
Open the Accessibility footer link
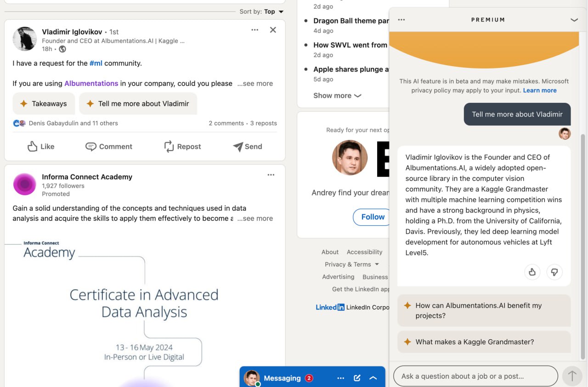click(365, 252)
